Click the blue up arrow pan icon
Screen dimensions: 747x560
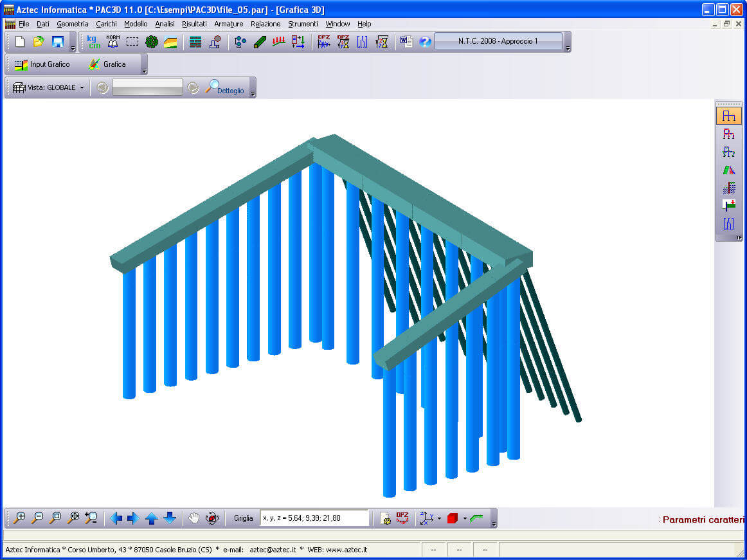click(152, 518)
